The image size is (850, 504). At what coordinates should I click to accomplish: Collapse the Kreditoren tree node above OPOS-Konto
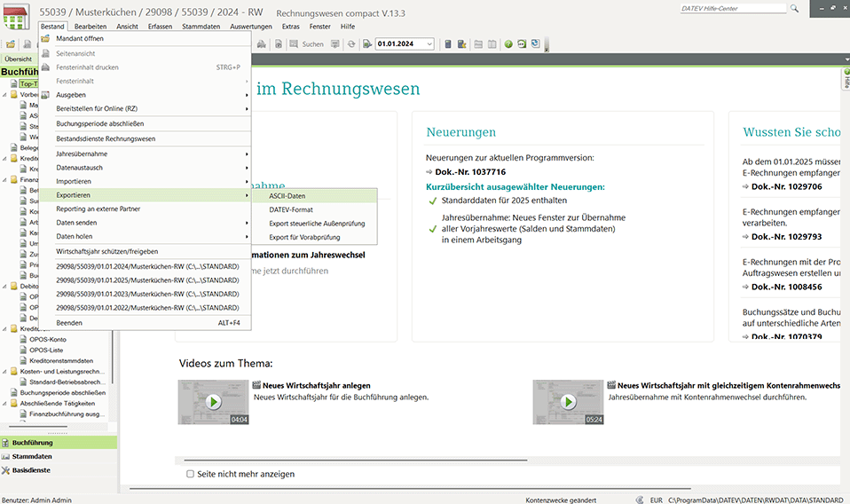coord(4,329)
